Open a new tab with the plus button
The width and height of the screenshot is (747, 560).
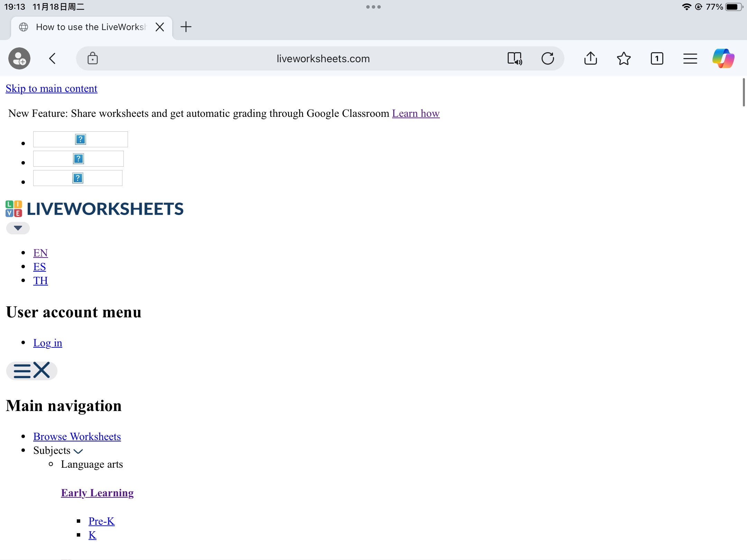[186, 27]
